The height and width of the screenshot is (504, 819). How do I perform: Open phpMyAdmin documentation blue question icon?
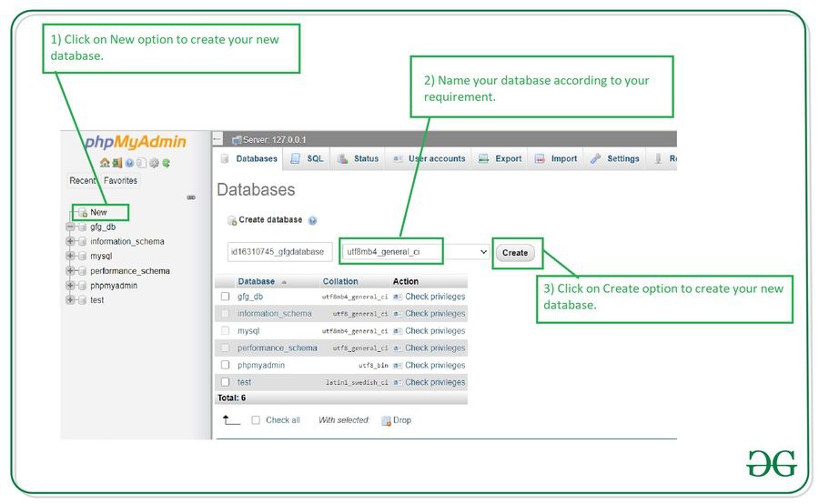click(x=129, y=163)
